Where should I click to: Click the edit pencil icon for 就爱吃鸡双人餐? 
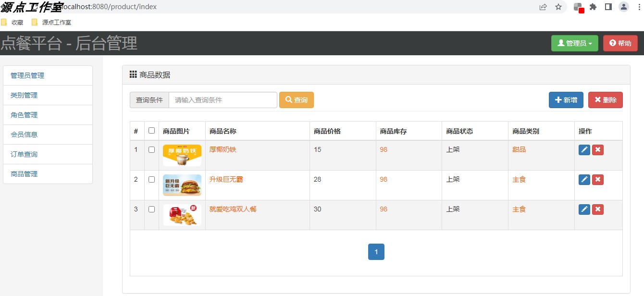[584, 209]
